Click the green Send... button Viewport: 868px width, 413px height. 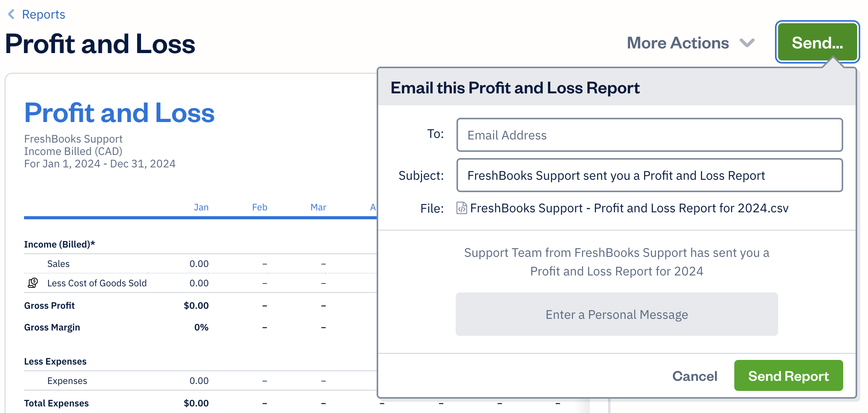tap(817, 42)
